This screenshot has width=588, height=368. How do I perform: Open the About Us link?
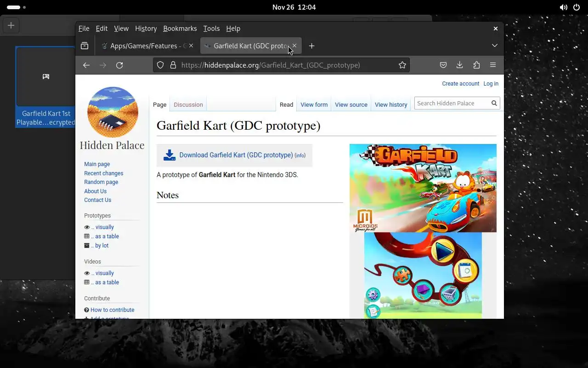coord(96,191)
